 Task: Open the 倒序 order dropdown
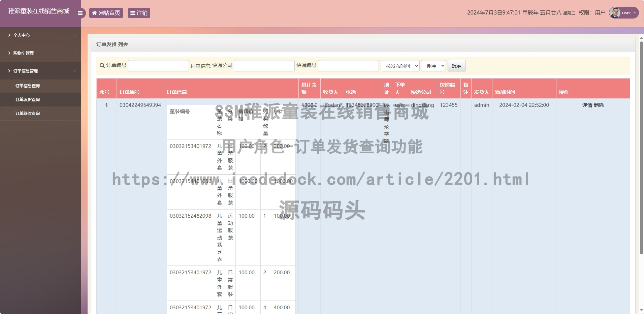[x=433, y=66]
